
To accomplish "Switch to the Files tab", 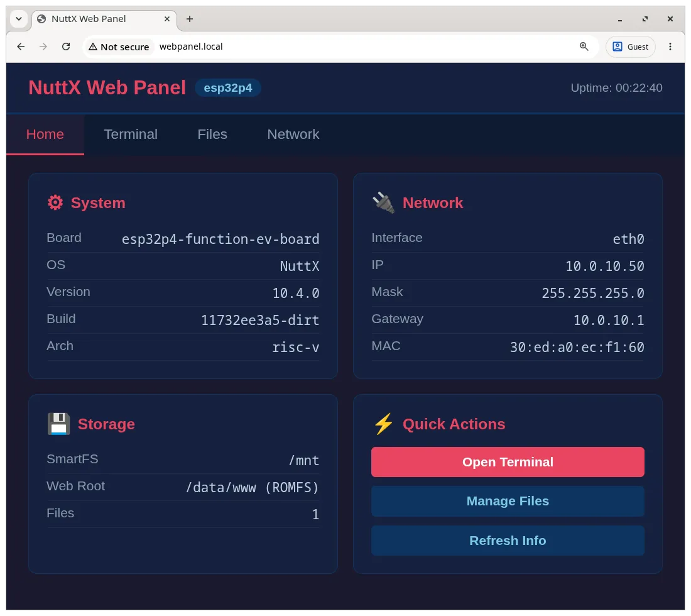I will point(212,134).
